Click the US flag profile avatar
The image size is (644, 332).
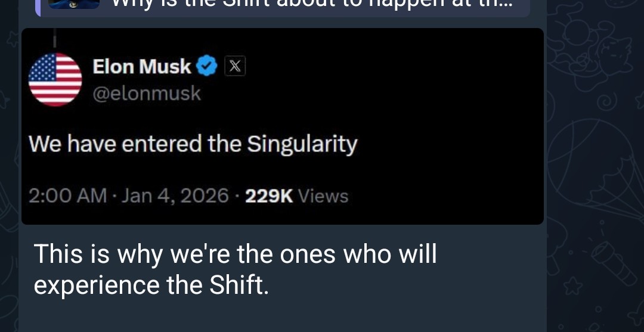tap(55, 79)
